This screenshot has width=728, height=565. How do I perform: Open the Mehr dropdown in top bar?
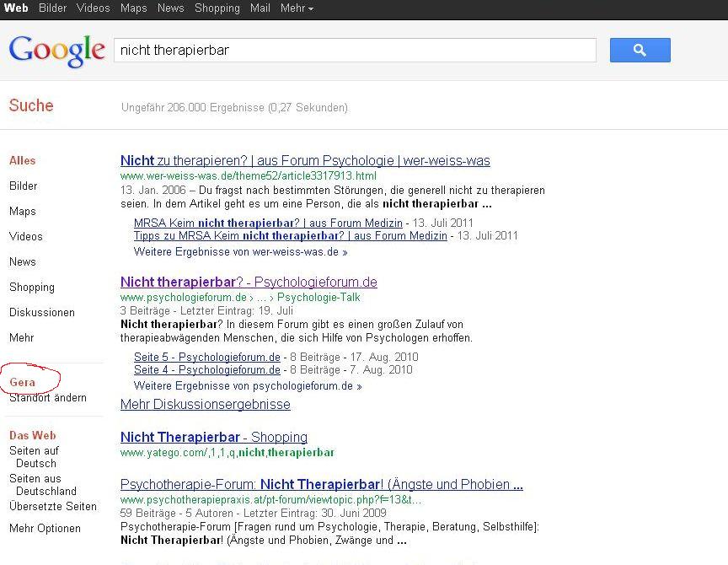297,8
